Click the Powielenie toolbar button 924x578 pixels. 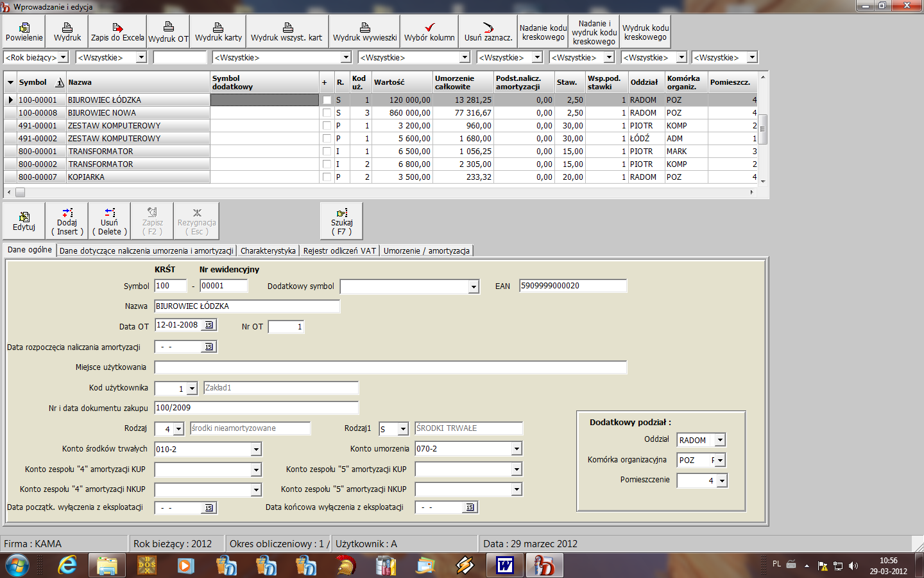click(24, 32)
